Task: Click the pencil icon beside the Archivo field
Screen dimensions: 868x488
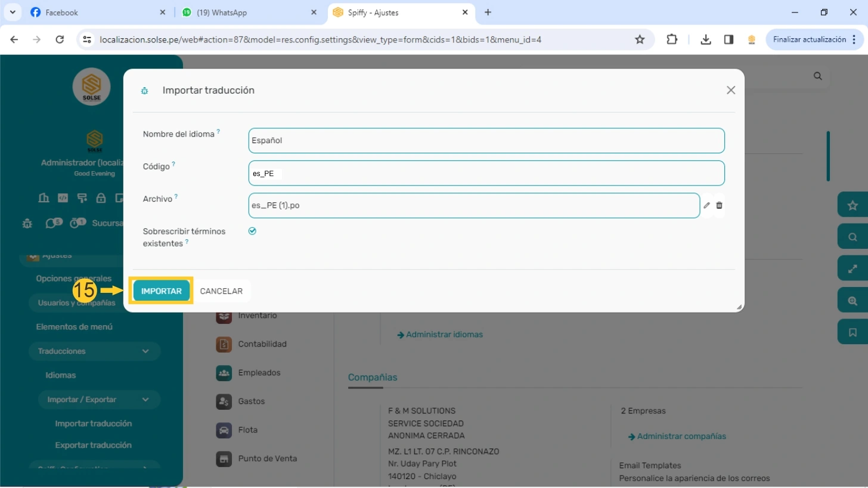Action: click(x=706, y=205)
